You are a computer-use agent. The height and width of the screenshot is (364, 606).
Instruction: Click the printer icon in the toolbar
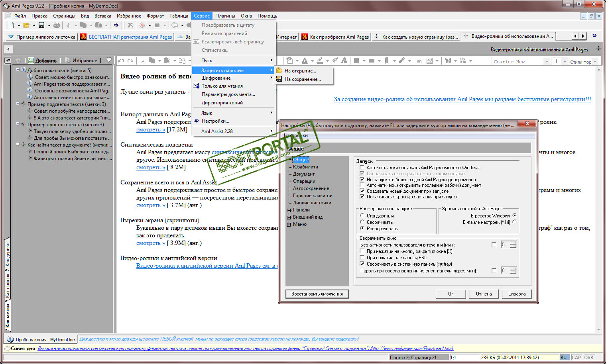(57, 25)
